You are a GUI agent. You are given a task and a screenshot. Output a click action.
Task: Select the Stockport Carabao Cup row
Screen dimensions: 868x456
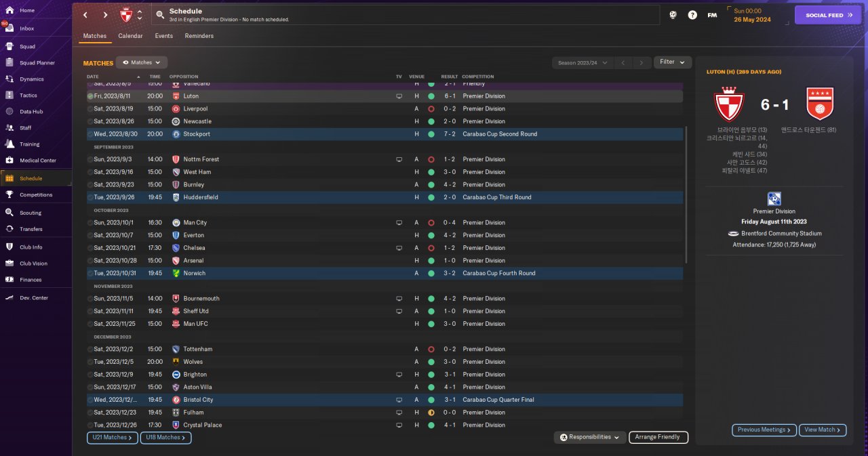384,134
